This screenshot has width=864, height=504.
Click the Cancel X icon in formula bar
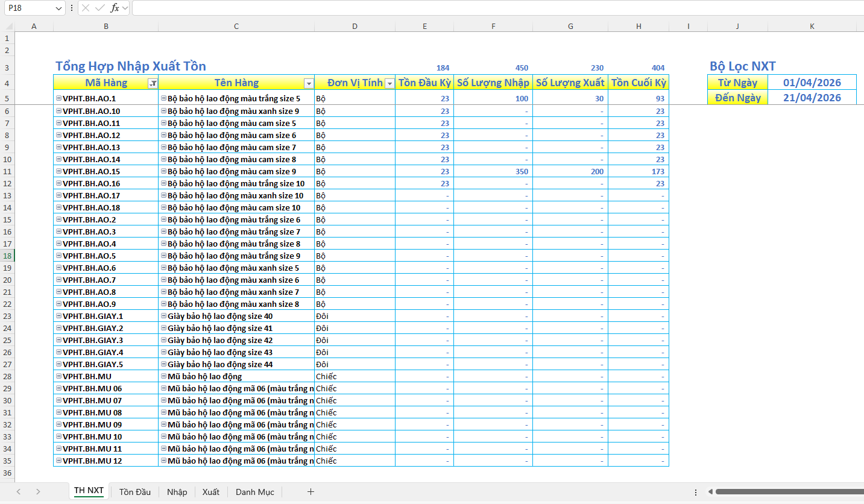[86, 8]
